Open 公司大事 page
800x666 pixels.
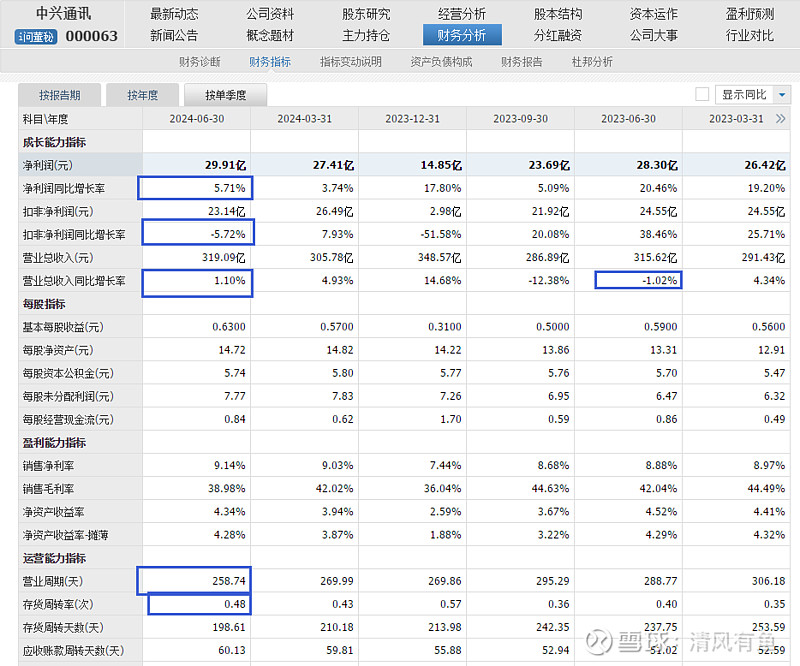point(654,35)
